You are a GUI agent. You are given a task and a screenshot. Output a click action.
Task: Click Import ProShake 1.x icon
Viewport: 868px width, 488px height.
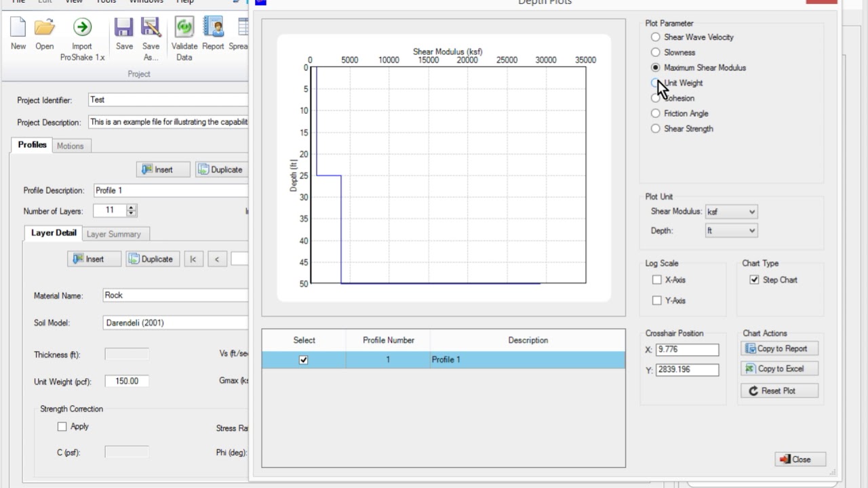click(82, 39)
